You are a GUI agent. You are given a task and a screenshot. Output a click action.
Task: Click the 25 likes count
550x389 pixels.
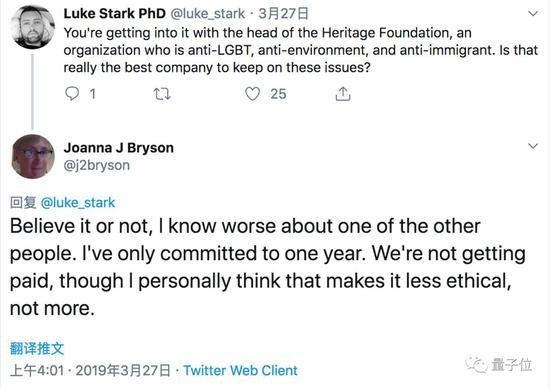point(278,94)
